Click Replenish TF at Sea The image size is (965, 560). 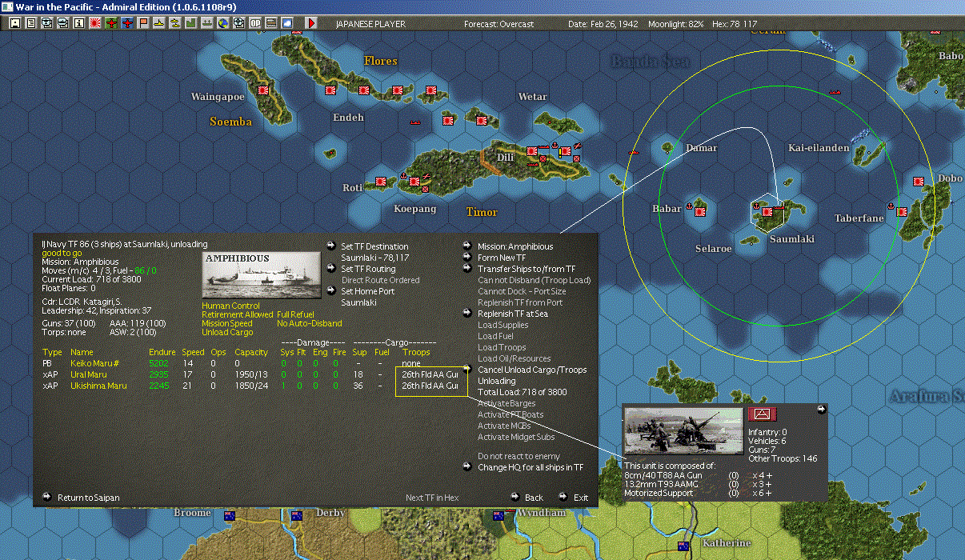click(513, 314)
